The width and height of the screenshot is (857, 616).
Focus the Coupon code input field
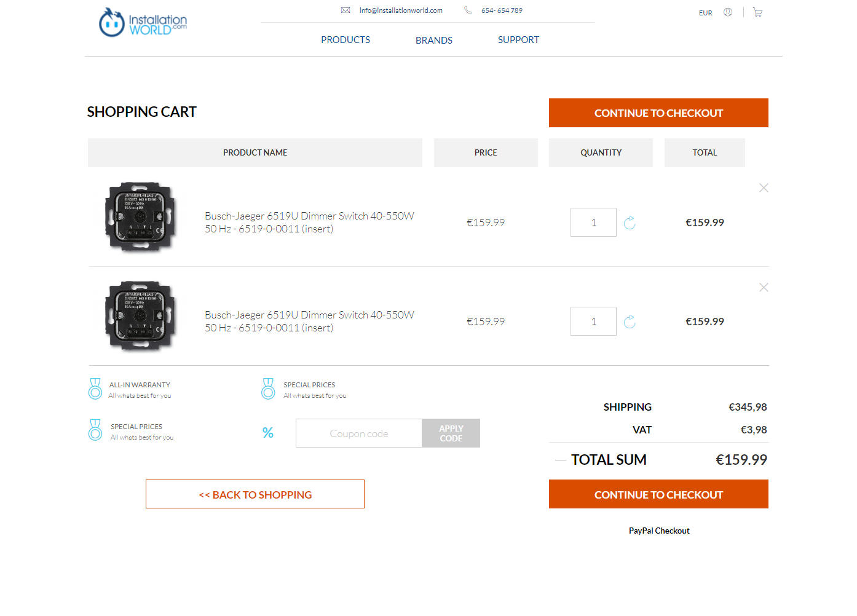359,433
